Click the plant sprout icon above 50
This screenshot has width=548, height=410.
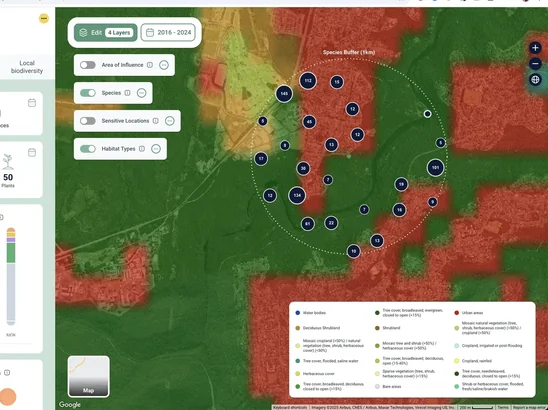[x=8, y=162]
